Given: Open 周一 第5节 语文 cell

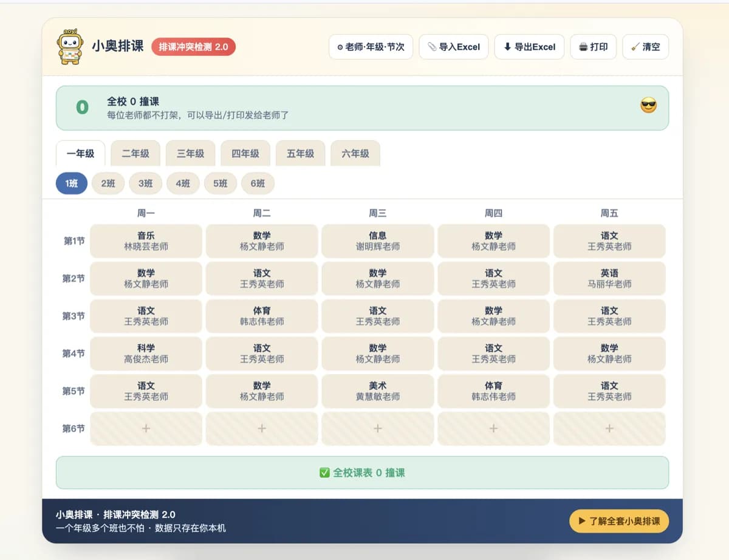Looking at the screenshot, I should pyautogui.click(x=146, y=391).
